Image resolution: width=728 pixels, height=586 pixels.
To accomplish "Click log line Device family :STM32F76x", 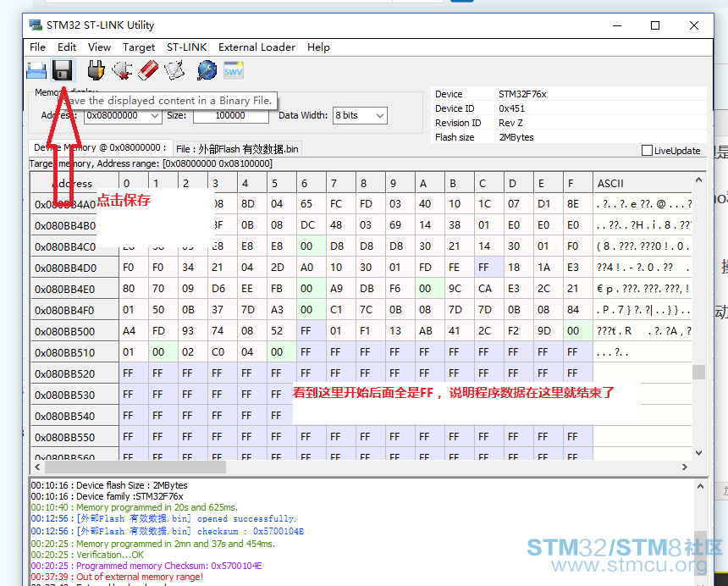I will pyautogui.click(x=108, y=496).
